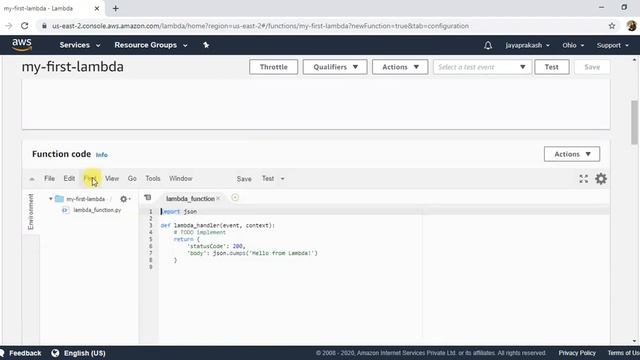Close the my-first-lambda browser tab
This screenshot has height=360, width=640.
(x=97, y=8)
